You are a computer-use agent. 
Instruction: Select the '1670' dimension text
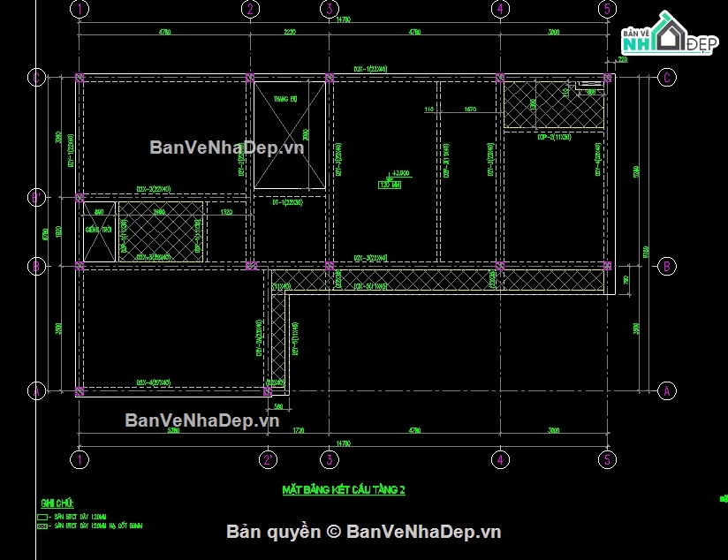[x=470, y=110]
